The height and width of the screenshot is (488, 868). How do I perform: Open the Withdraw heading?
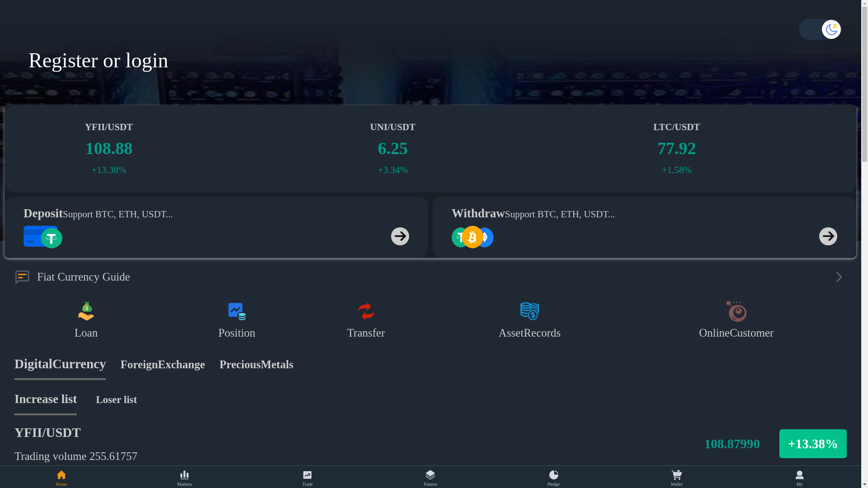click(x=478, y=213)
